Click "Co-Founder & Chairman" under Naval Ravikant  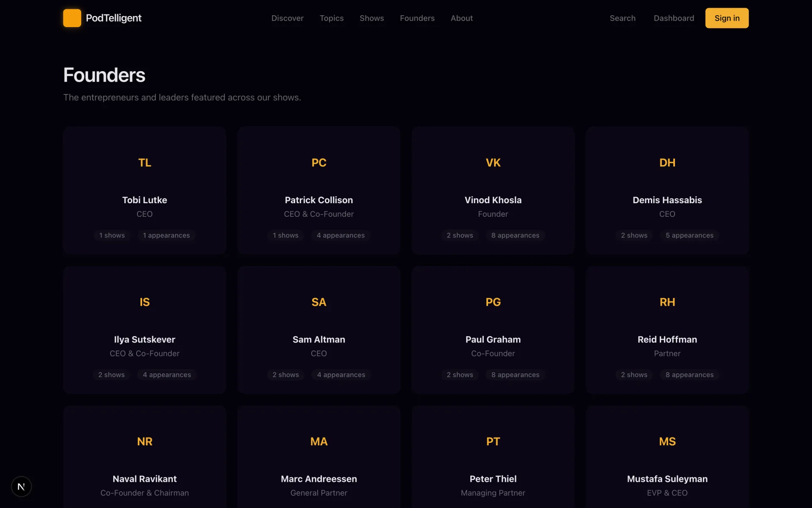pos(145,493)
